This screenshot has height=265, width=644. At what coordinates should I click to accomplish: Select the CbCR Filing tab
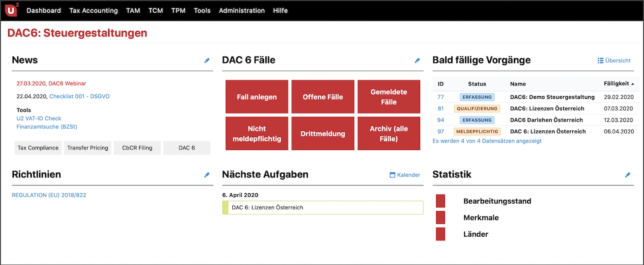[137, 148]
